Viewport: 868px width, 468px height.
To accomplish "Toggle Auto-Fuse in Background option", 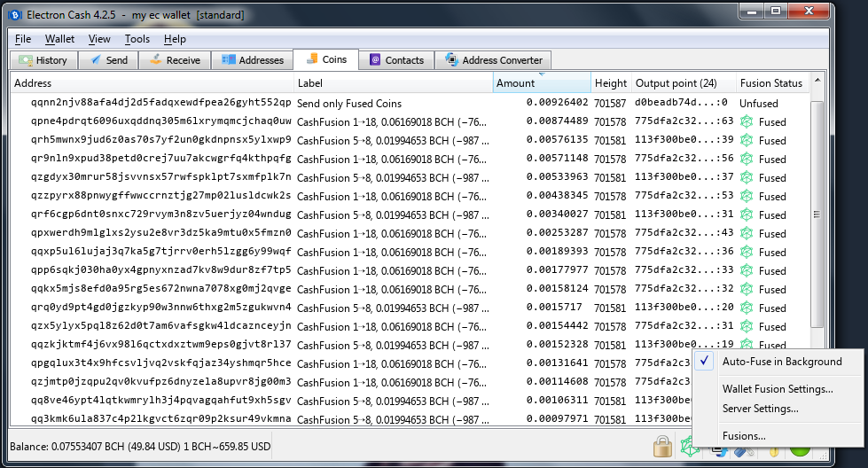I will point(778,362).
